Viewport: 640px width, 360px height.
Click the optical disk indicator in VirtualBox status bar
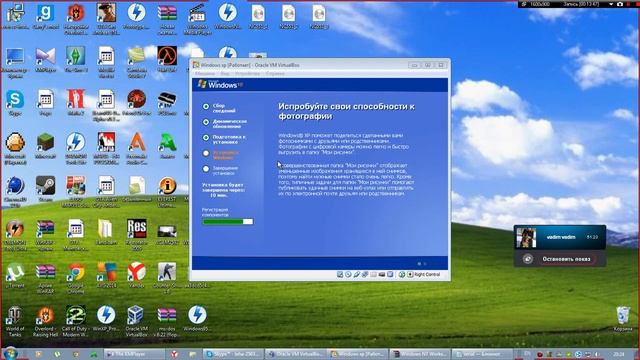[x=348, y=274]
